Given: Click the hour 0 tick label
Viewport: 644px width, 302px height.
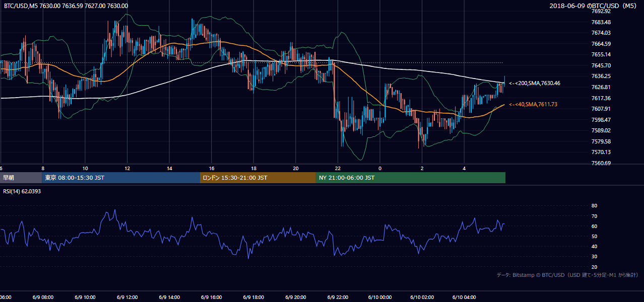Looking at the screenshot, I should click(380, 169).
